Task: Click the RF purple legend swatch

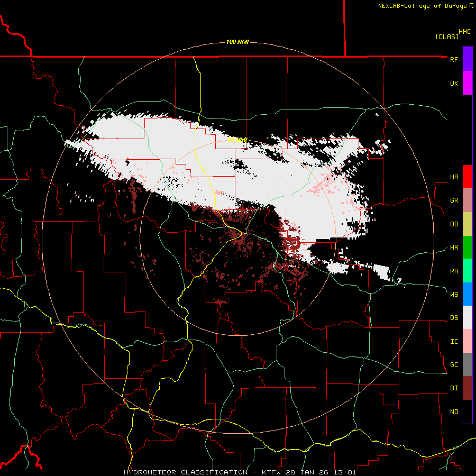Action: pyautogui.click(x=467, y=59)
